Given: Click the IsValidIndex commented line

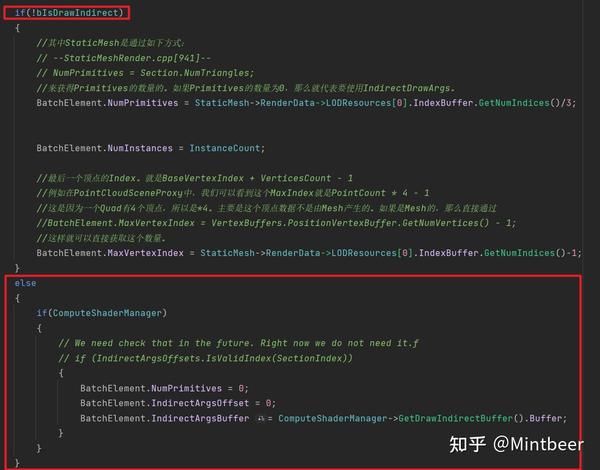Looking at the screenshot, I should 205,358.
